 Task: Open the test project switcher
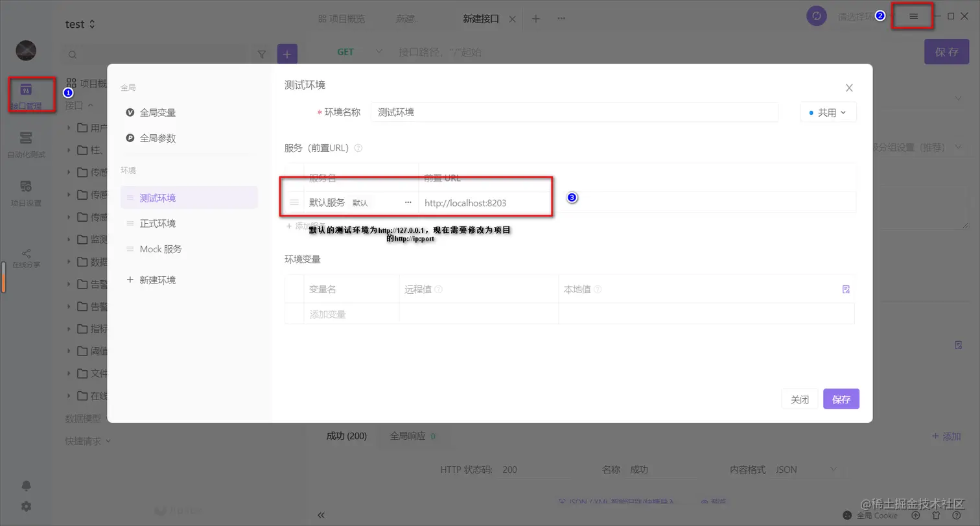point(80,24)
